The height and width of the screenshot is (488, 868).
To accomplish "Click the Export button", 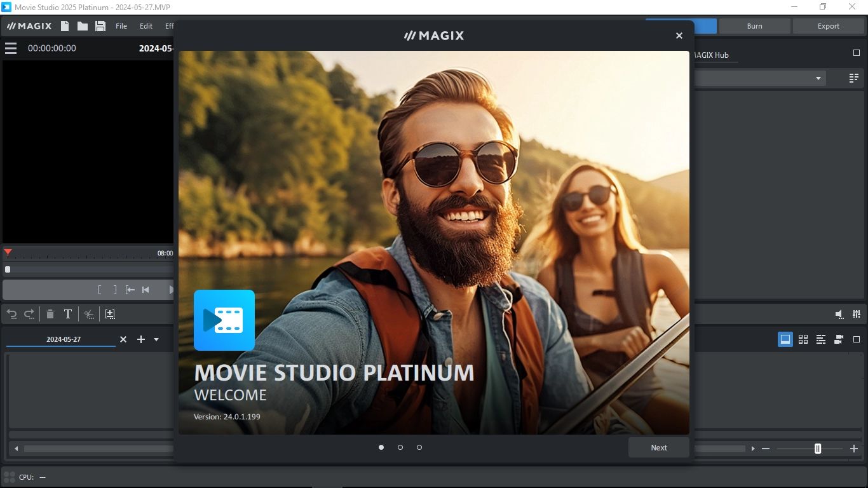I will pos(829,26).
